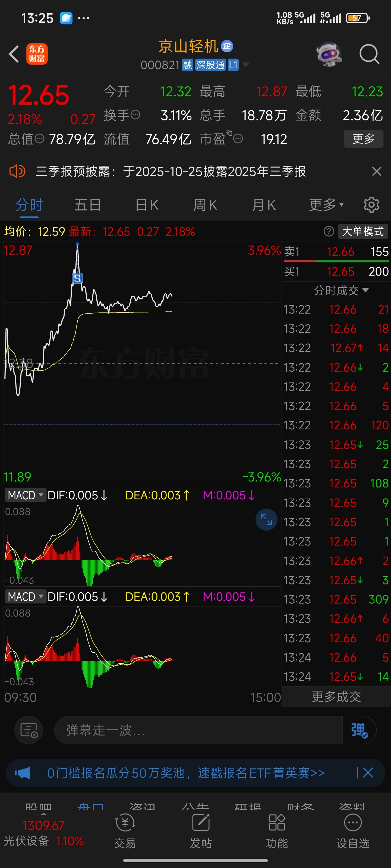This screenshot has height=868, width=391.
Task: Tap the L1 level badge
Action: [x=233, y=65]
